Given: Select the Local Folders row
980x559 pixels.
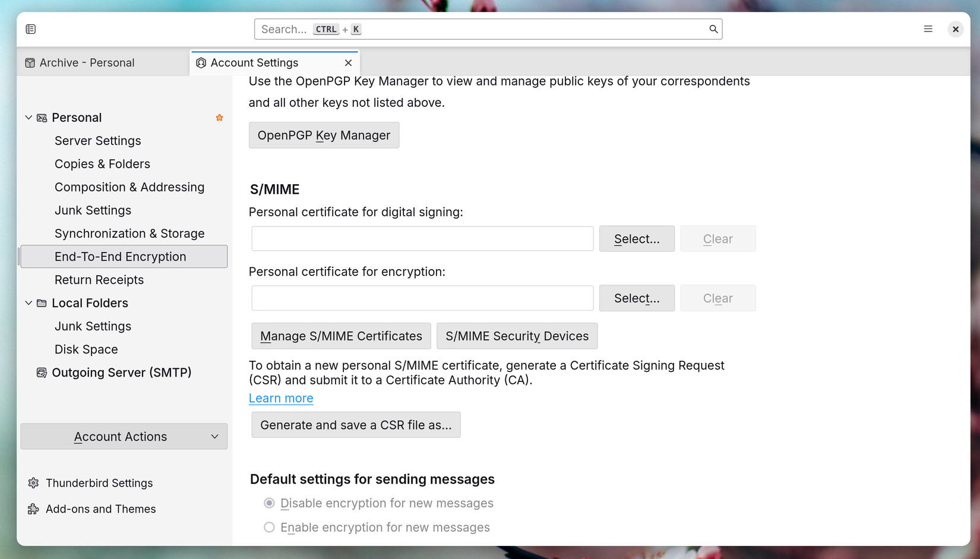Looking at the screenshot, I should [124, 303].
